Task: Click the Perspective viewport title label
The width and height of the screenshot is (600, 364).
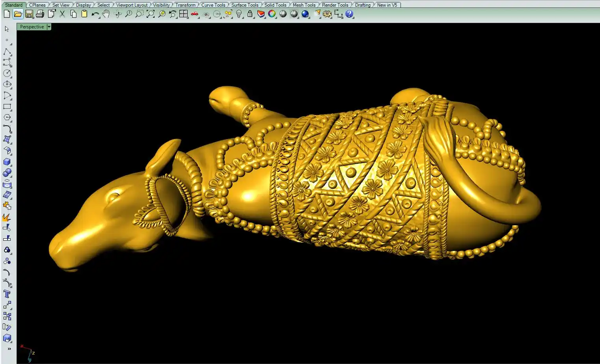Action: pyautogui.click(x=32, y=27)
